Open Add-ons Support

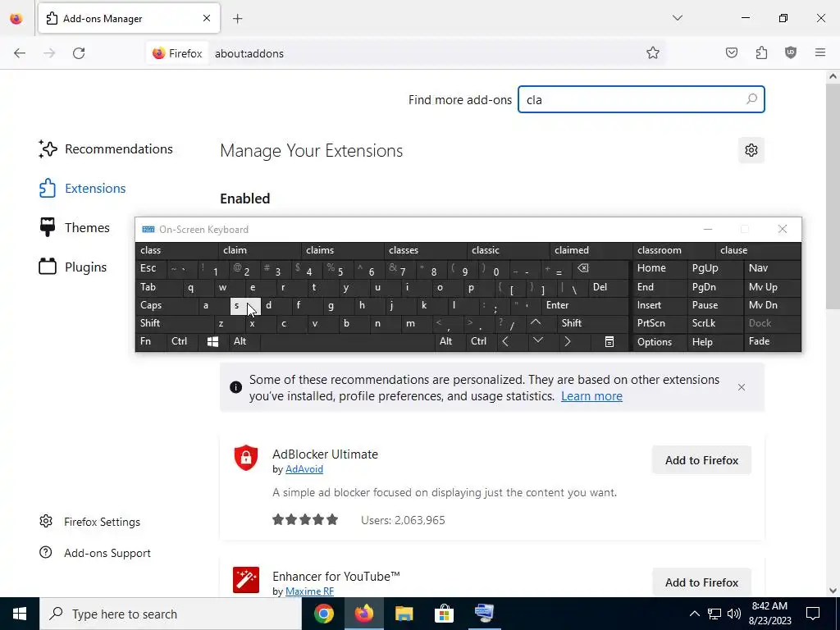point(95,553)
